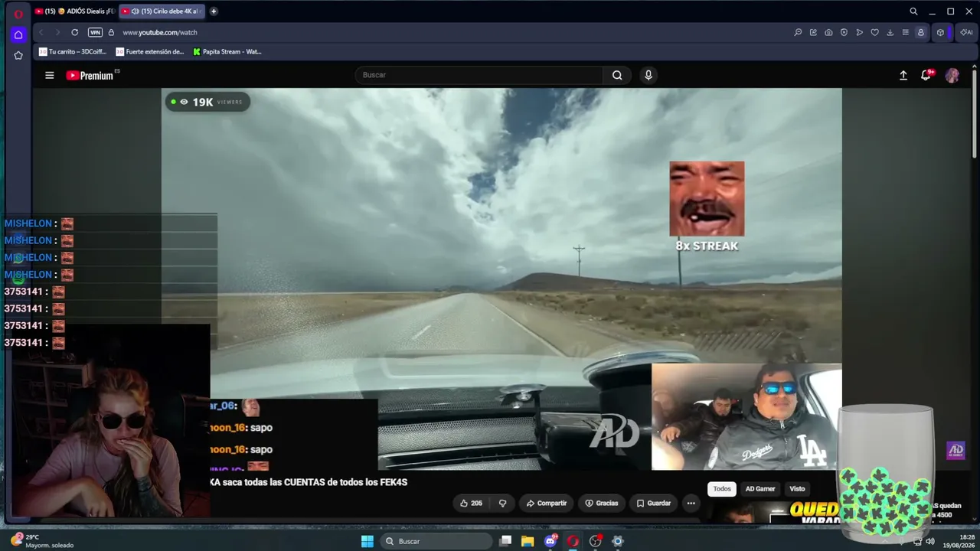
Task: Open 'Fuerte extensión de...' bookmark
Action: tap(150, 52)
